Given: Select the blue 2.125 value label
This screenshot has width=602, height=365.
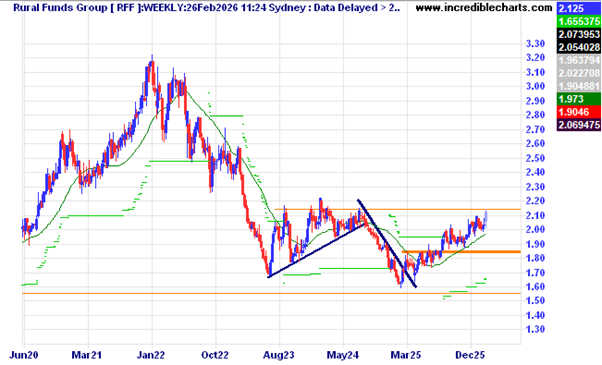Looking at the screenshot, I should 579,8.
